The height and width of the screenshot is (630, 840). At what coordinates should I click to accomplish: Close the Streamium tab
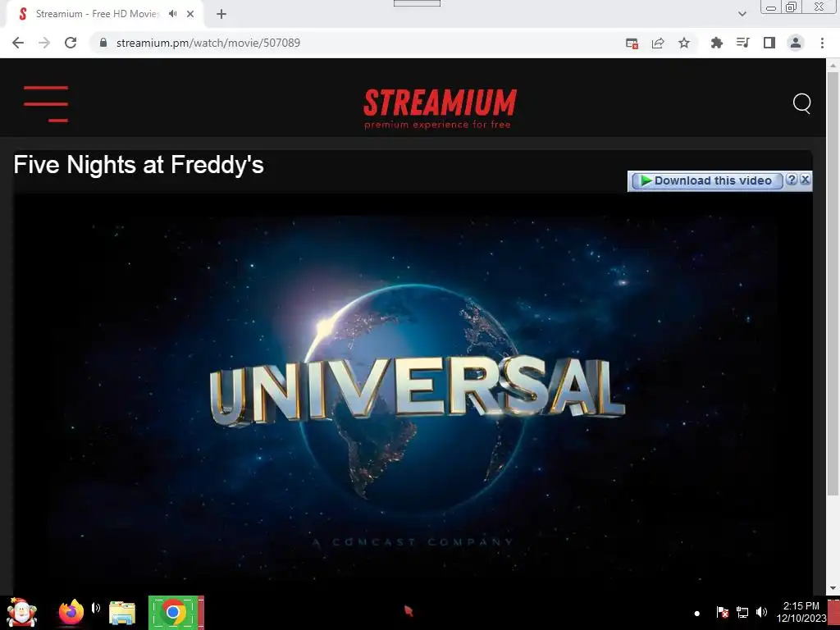click(x=190, y=14)
